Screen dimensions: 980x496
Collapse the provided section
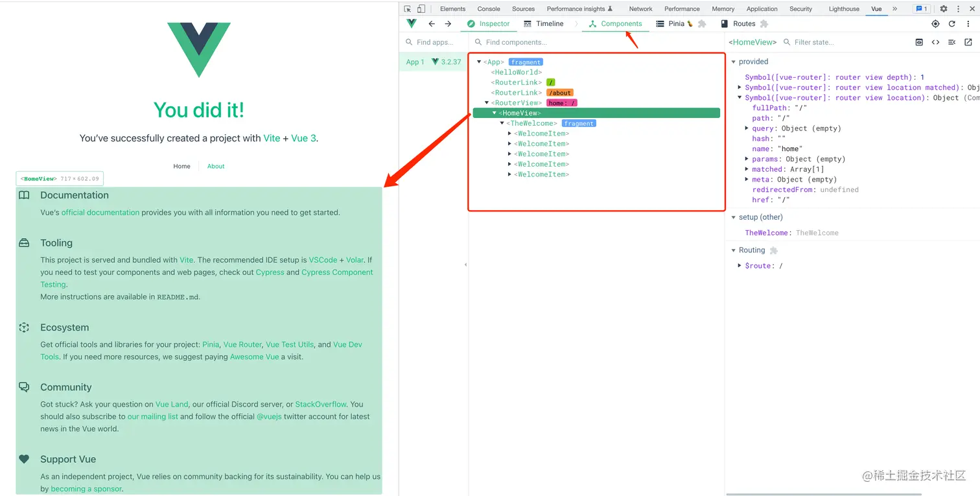[734, 62]
